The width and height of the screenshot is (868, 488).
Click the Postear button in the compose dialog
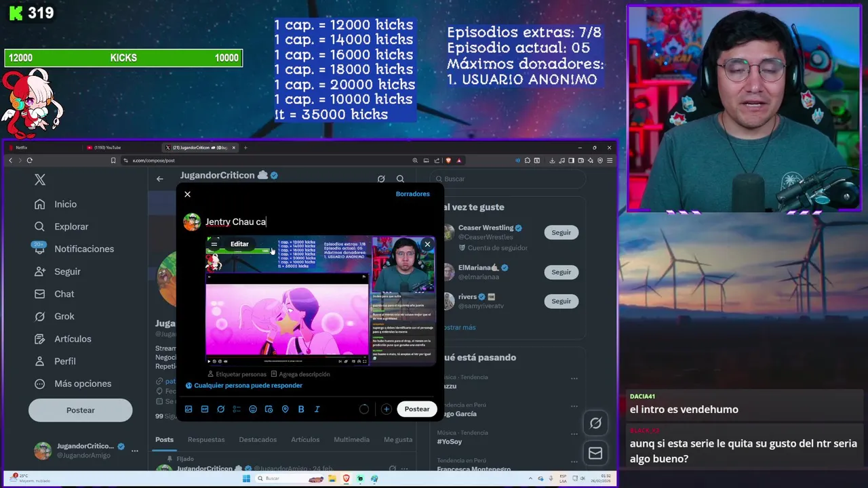pyautogui.click(x=417, y=409)
